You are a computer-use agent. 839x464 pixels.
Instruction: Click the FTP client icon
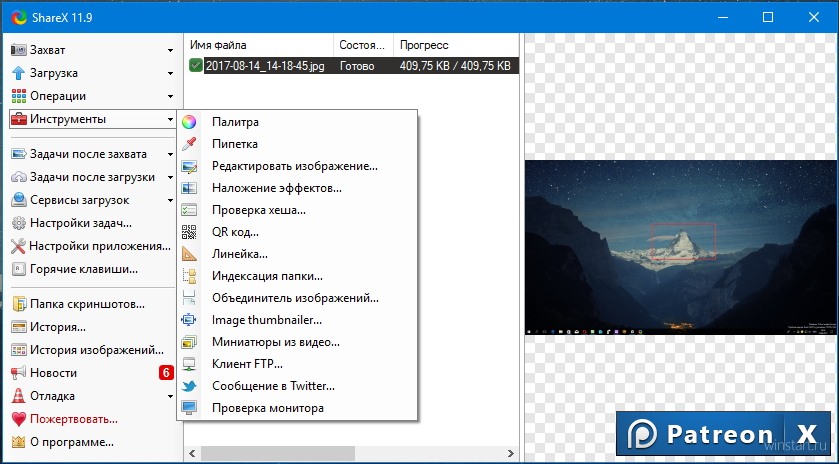[189, 364]
